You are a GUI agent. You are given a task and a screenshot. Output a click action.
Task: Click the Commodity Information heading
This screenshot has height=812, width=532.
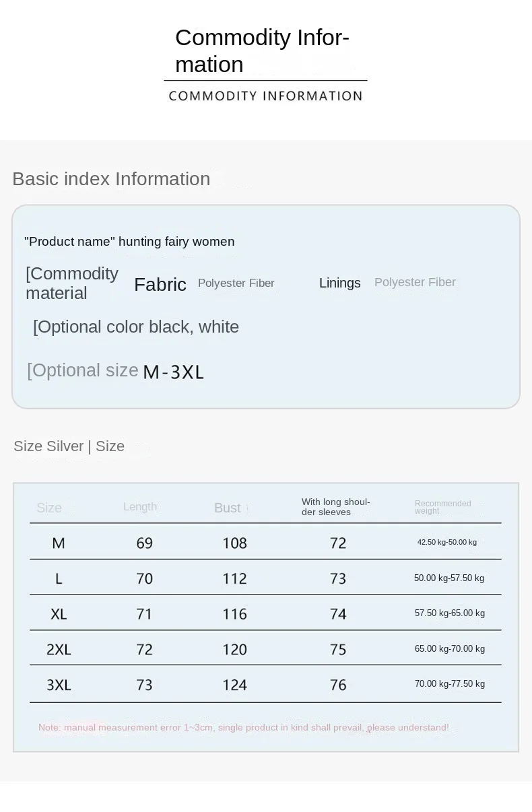click(262, 50)
